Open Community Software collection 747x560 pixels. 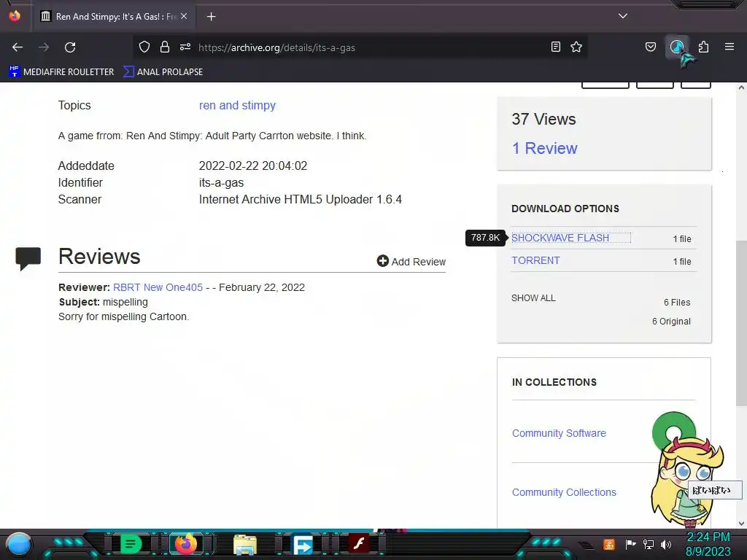point(559,433)
